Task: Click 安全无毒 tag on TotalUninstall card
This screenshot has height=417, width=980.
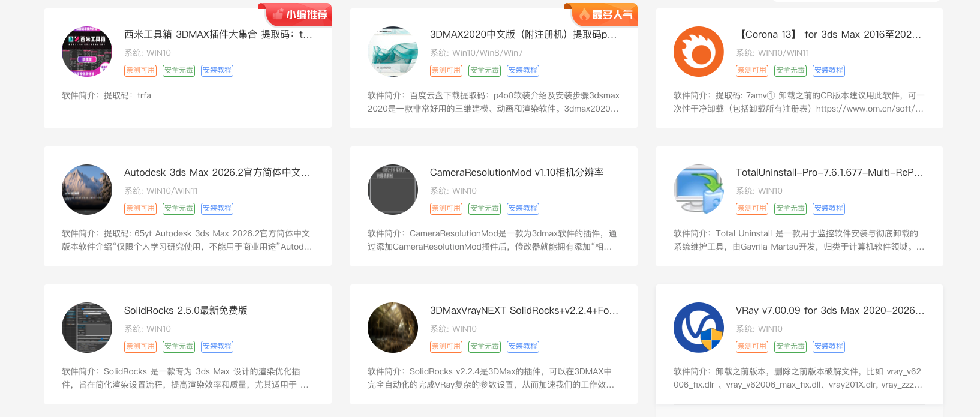Action: pyautogui.click(x=790, y=208)
